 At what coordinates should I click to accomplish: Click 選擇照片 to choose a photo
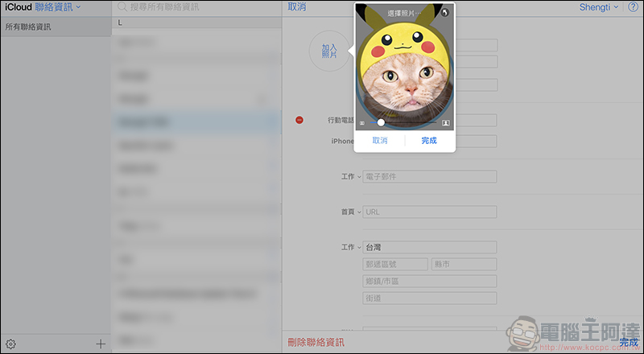click(404, 13)
